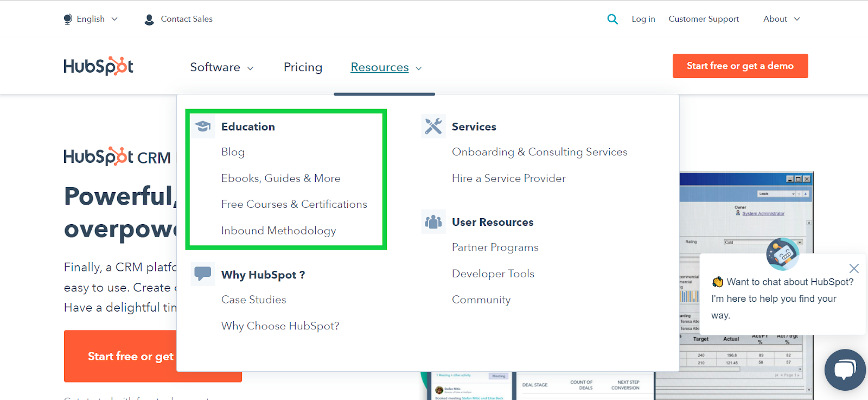Click the globe icon beside English
Image resolution: width=868 pixels, height=400 pixels.
tap(68, 19)
